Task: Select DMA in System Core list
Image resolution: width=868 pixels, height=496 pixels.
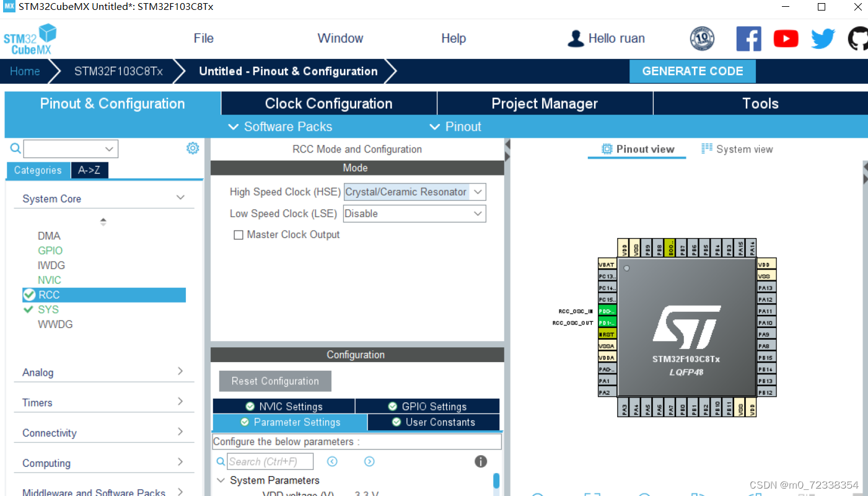Action: (x=49, y=236)
